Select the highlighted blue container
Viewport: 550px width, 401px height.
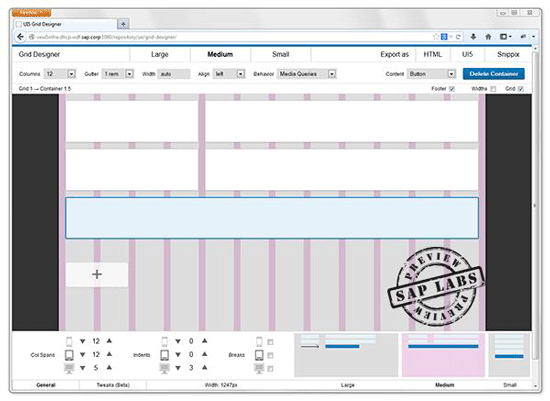[272, 218]
